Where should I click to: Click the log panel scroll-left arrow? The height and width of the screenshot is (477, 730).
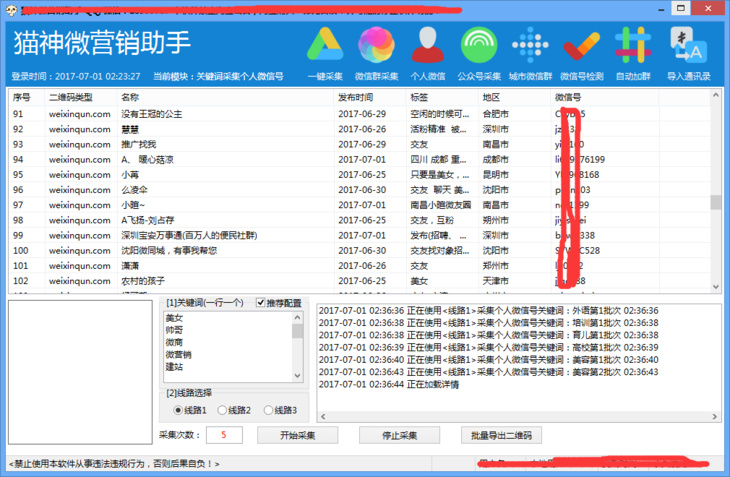(x=323, y=417)
